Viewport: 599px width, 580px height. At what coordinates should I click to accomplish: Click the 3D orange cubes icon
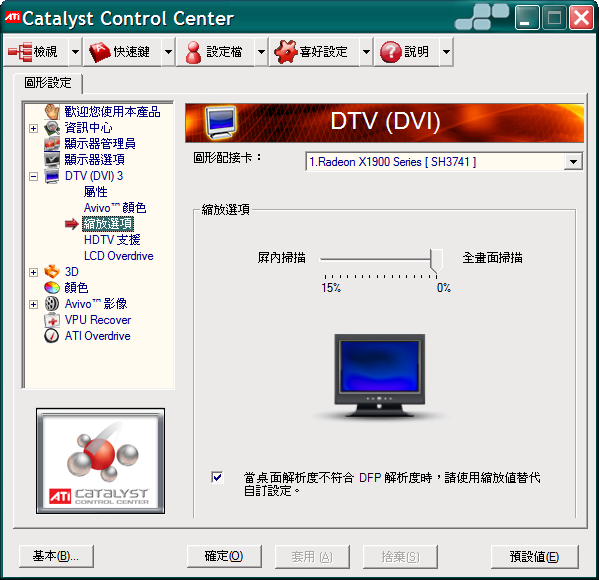tap(52, 272)
